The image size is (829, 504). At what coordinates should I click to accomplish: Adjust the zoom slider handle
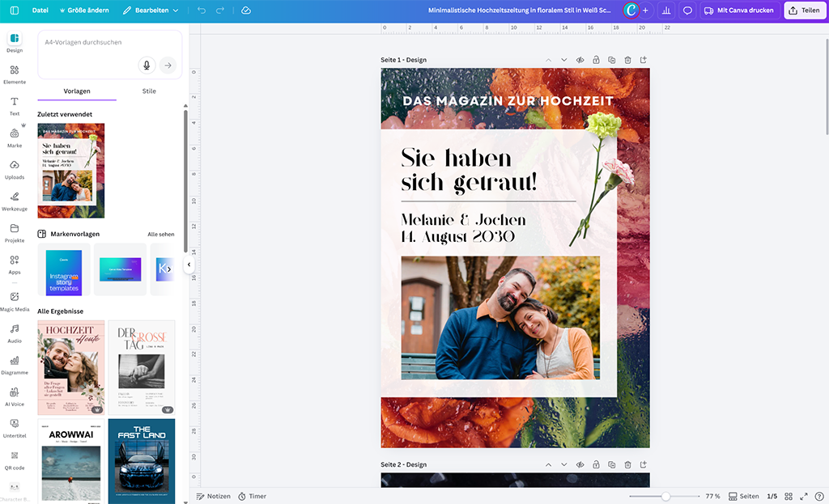[x=665, y=496]
